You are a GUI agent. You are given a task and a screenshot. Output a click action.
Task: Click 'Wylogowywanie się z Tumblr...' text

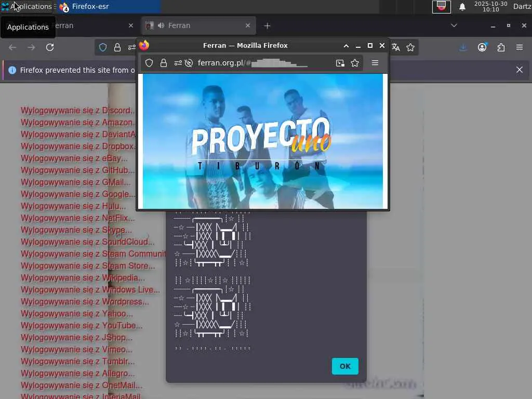78,362
